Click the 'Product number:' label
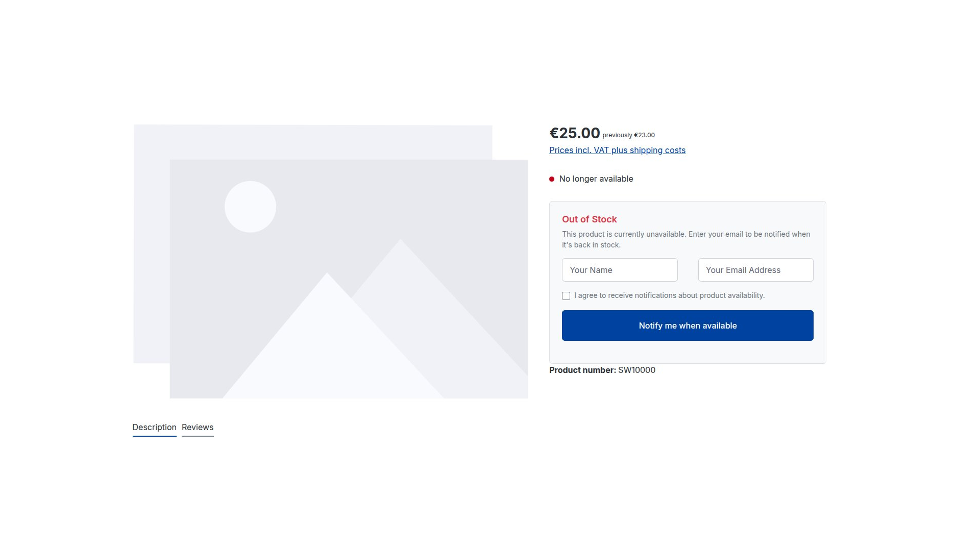The height and width of the screenshot is (551, 980). tap(582, 370)
